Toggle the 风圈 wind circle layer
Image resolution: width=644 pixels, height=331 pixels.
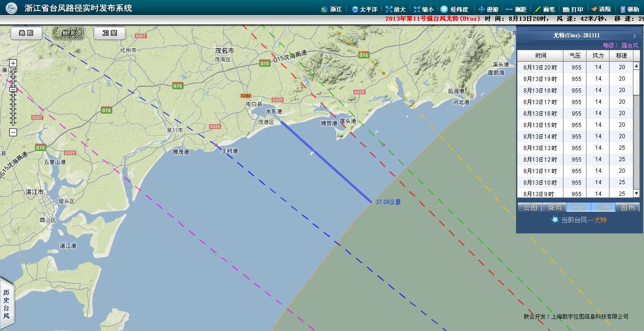click(603, 207)
